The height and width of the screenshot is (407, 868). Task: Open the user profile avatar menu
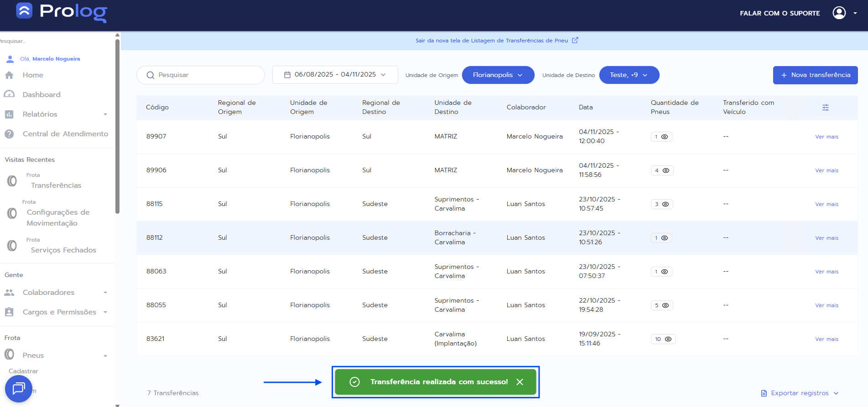[x=839, y=13]
